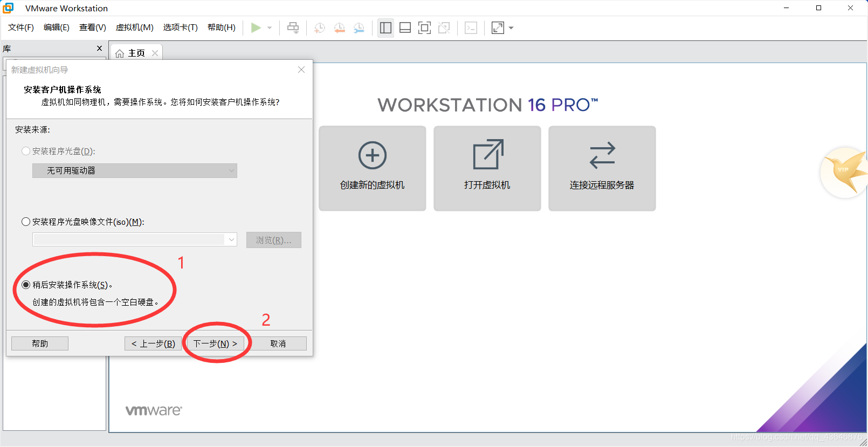Select 安装程序光盘映像文件(iso) radio button
This screenshot has width=868, height=447.
pyautogui.click(x=25, y=222)
